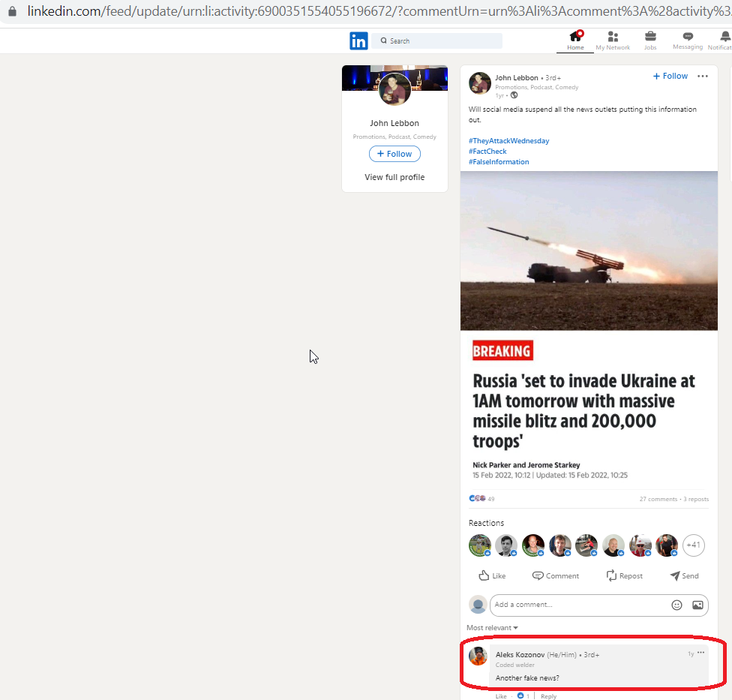Click the browser address bar lock icon
Screen dimensions: 732x700
click(13, 11)
